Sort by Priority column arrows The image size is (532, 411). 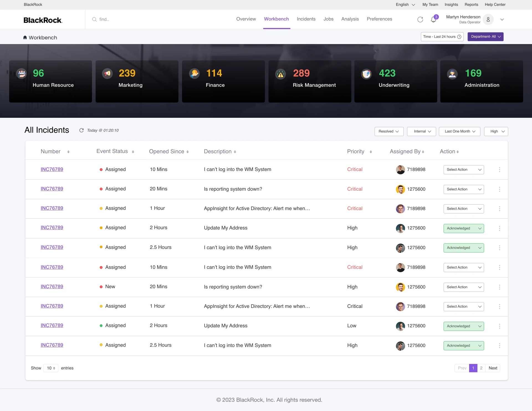click(x=371, y=152)
